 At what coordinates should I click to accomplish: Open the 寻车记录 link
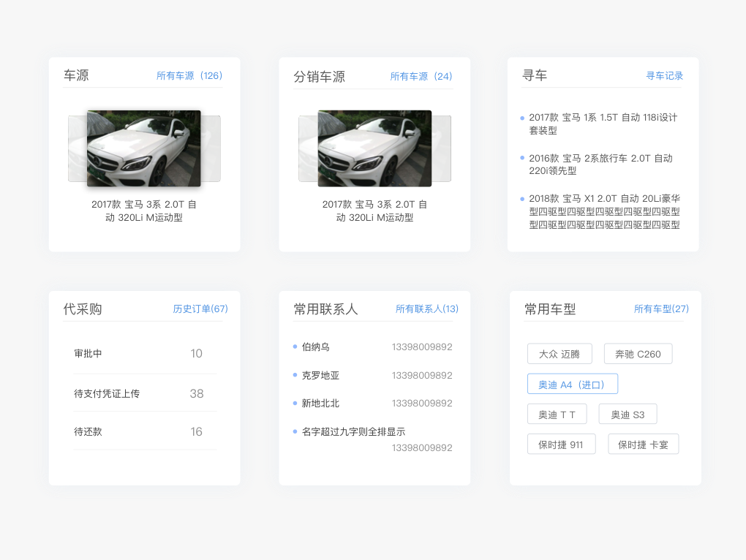(664, 75)
